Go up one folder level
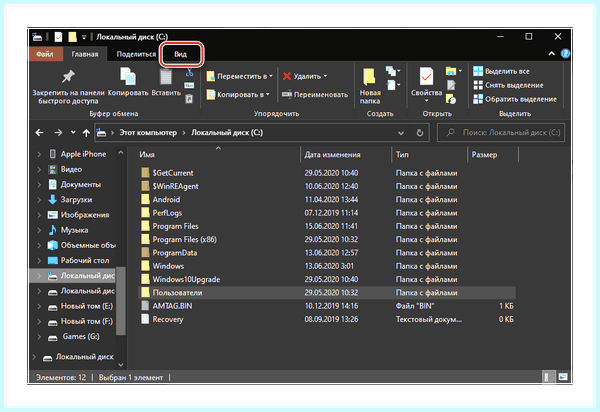 [86, 133]
